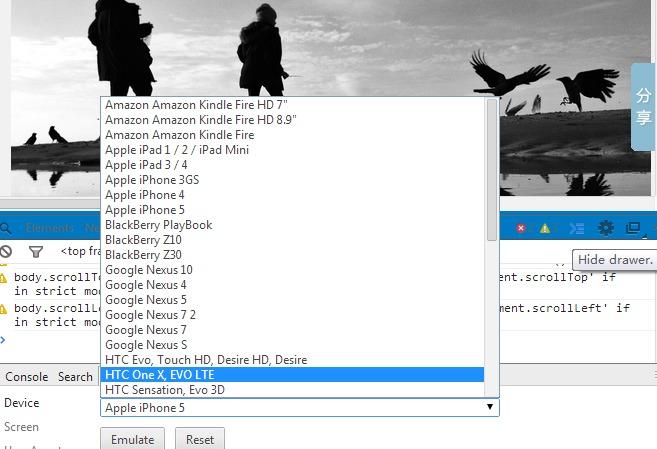Viewport: 657px width, 449px height.
Task: Click the clear console icon
Action: click(x=5, y=251)
